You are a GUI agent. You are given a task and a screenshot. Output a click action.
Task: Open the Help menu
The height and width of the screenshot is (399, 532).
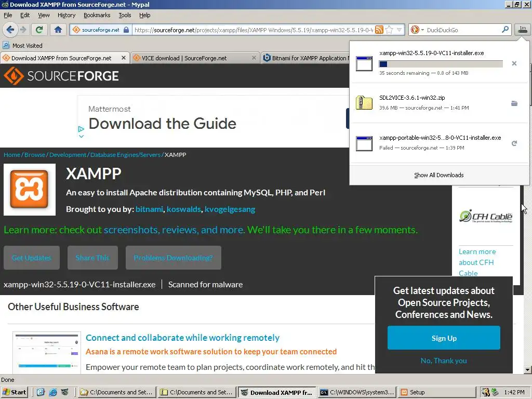(145, 15)
